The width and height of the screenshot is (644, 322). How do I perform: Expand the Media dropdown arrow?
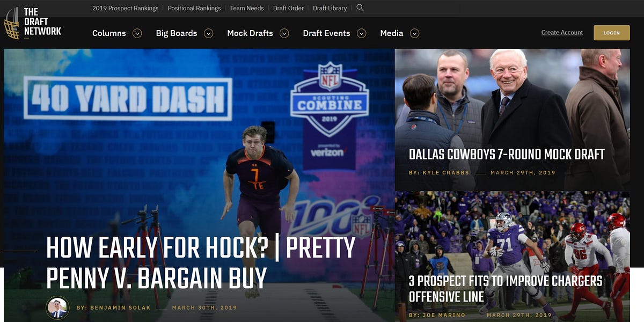414,33
